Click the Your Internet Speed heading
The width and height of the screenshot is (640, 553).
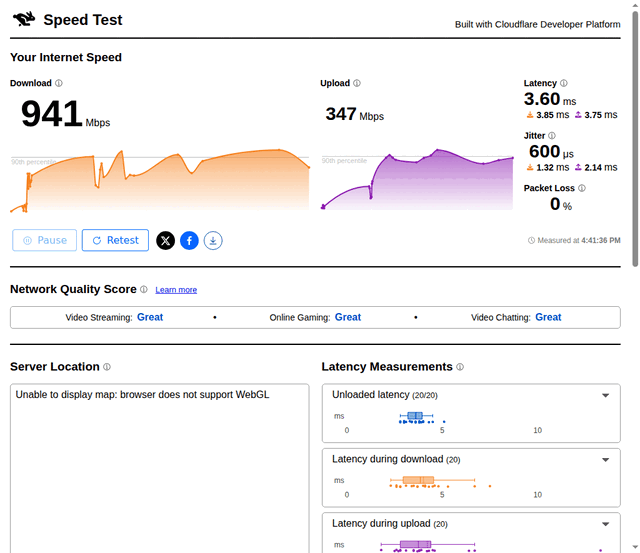point(66,58)
